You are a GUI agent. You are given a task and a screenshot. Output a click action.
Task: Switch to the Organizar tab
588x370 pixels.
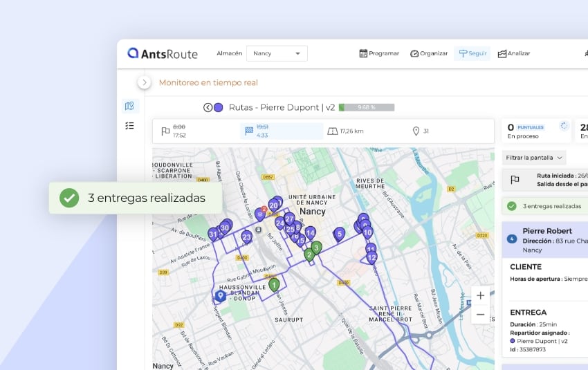point(429,53)
